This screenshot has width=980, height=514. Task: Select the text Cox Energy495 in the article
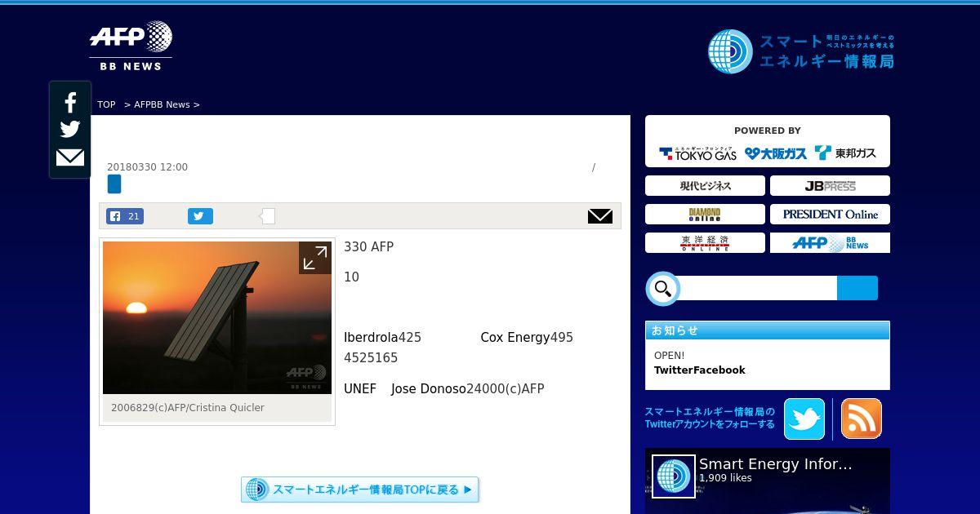click(x=527, y=338)
